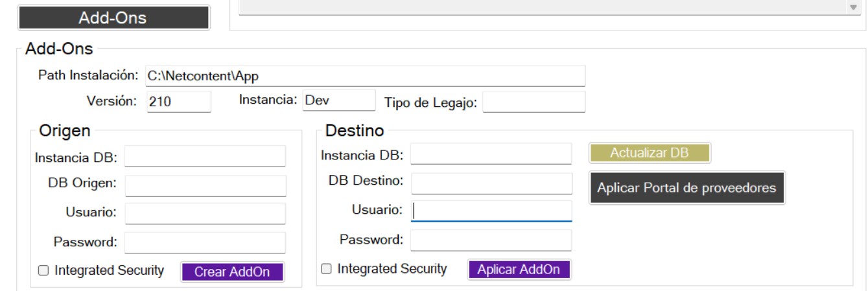Image resolution: width=868 pixels, height=291 pixels.
Task: Open the dropdown arrow at top right
Action: point(852,7)
